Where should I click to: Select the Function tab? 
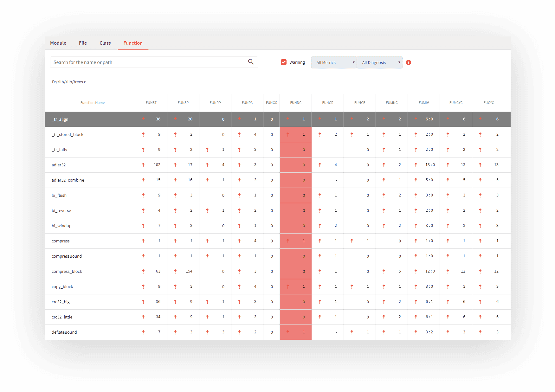133,43
